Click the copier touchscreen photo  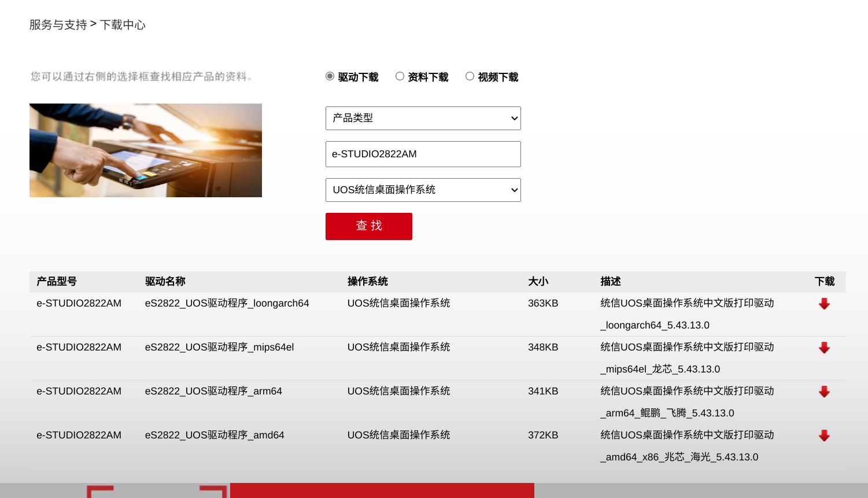coord(146,150)
